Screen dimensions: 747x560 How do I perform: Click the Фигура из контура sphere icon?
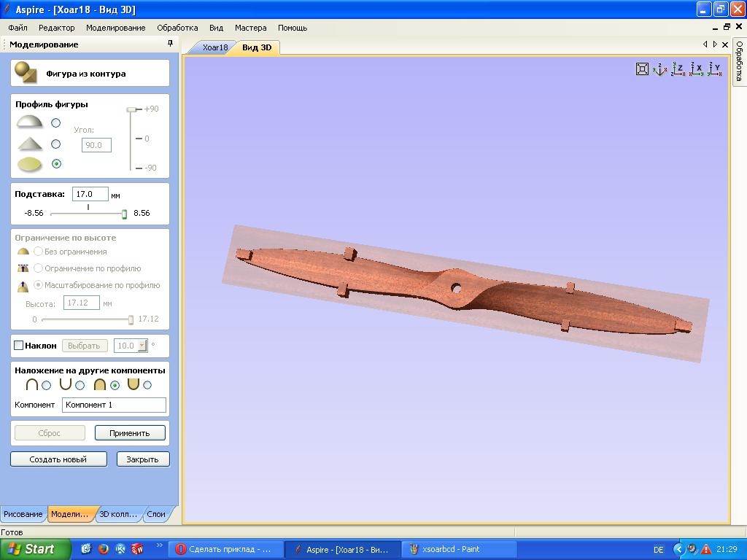point(26,73)
